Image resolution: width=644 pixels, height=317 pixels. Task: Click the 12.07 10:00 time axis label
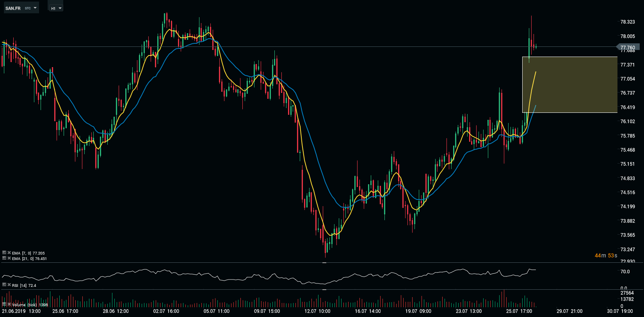tap(317, 311)
